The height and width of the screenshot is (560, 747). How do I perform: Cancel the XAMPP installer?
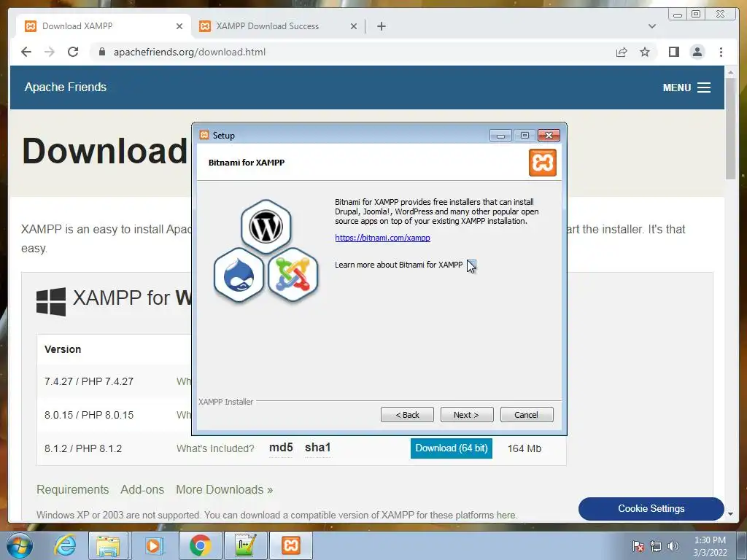point(527,415)
